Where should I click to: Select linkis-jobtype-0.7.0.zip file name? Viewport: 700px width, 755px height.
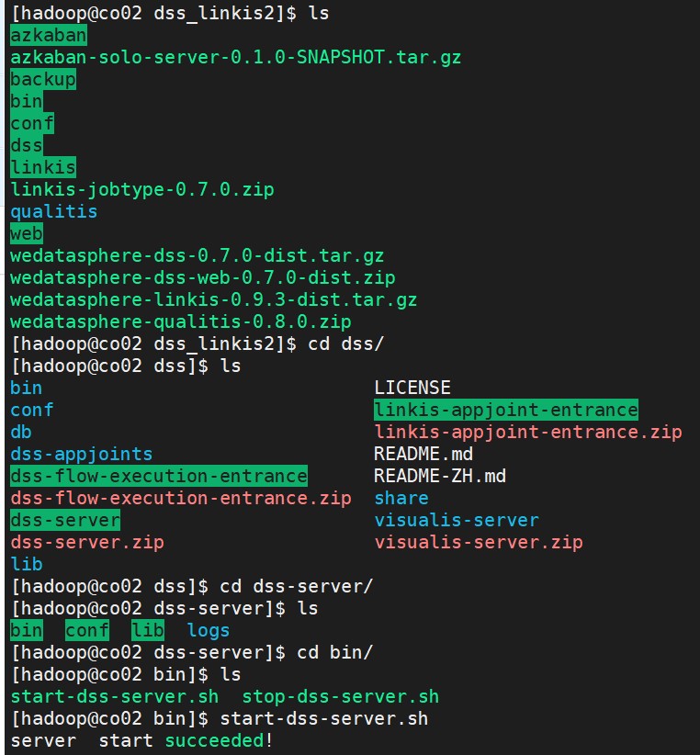click(x=142, y=190)
